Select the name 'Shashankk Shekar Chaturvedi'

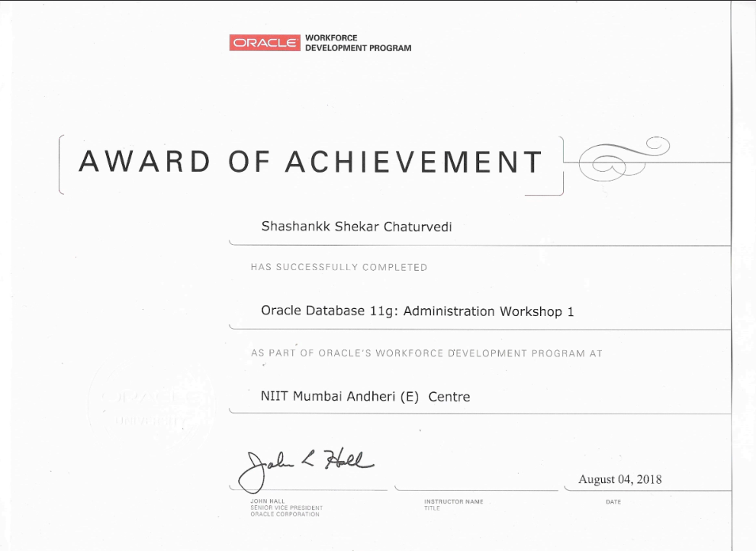point(356,227)
